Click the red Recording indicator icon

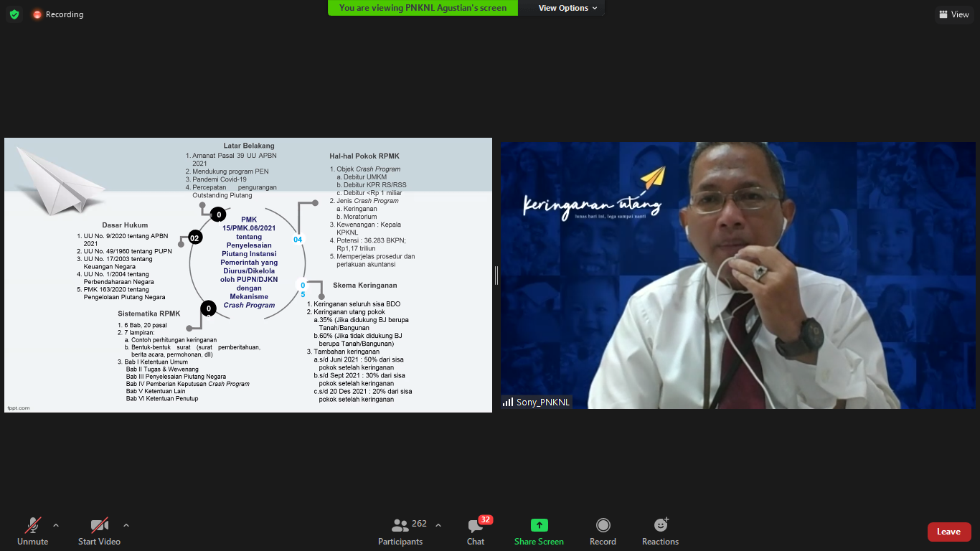(37, 14)
